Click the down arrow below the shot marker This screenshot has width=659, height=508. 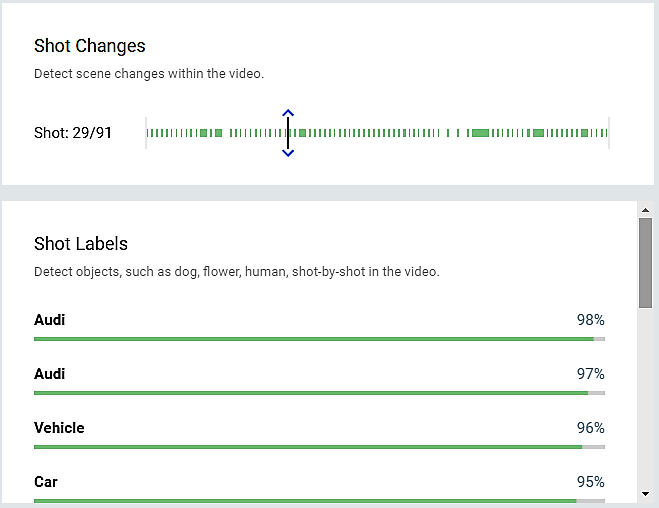(x=288, y=153)
